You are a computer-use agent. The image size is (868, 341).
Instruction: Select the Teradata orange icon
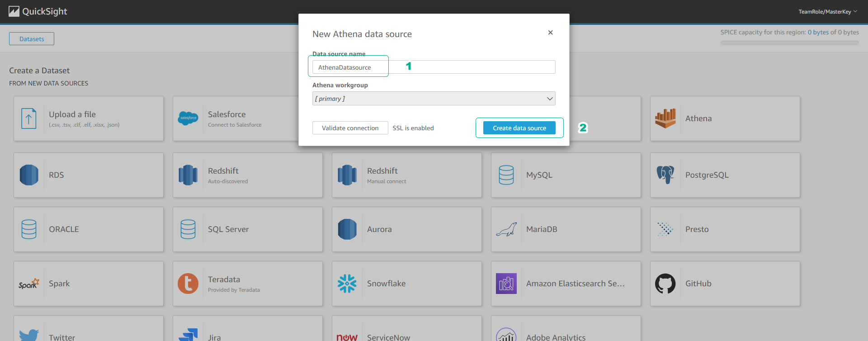(x=188, y=284)
